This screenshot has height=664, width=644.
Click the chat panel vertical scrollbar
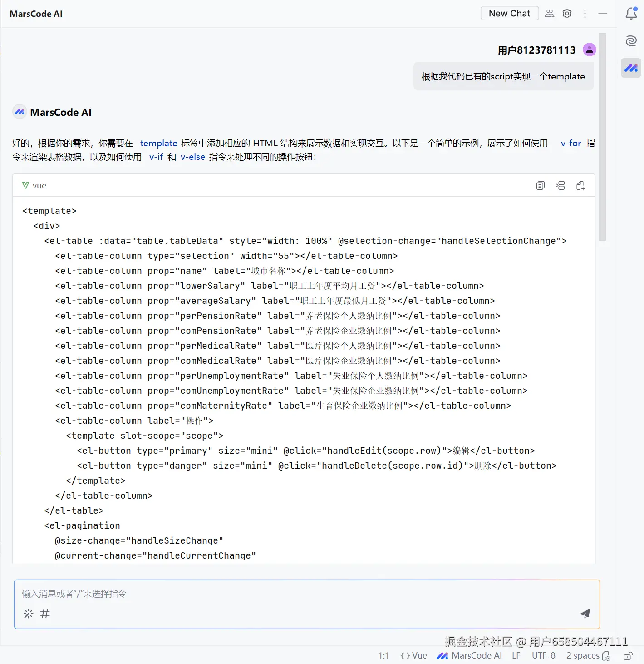pyautogui.click(x=602, y=136)
